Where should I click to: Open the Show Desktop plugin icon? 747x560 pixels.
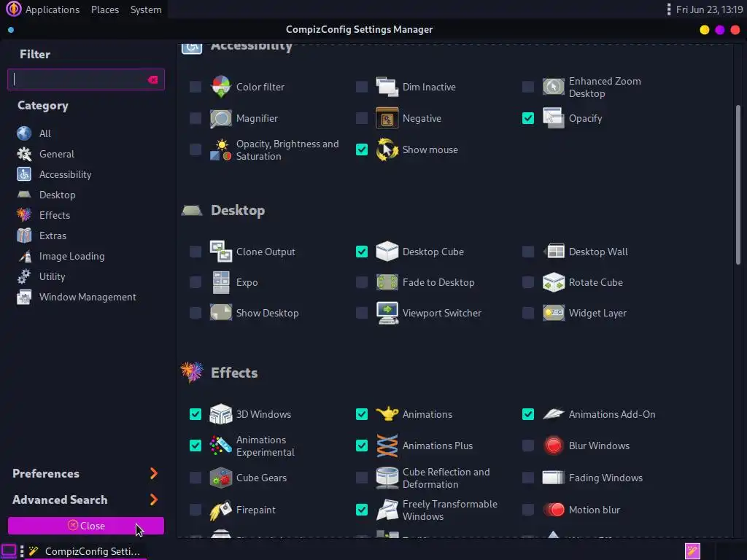[x=220, y=313]
